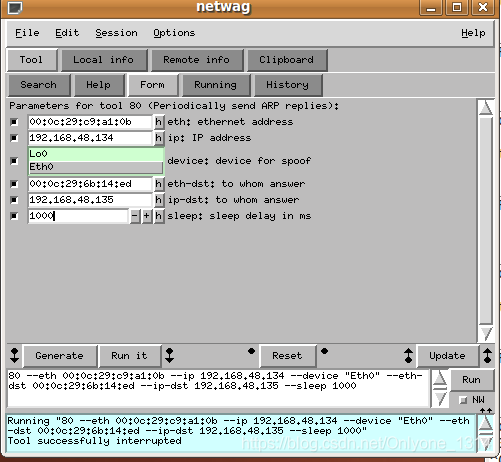Click the resize arrow right of Run it

pyautogui.click(x=170, y=355)
